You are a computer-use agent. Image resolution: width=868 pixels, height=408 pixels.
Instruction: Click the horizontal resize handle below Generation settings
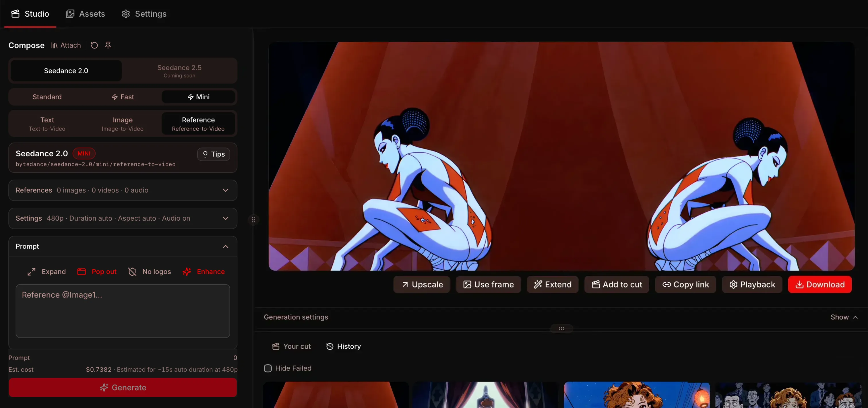[561, 329]
